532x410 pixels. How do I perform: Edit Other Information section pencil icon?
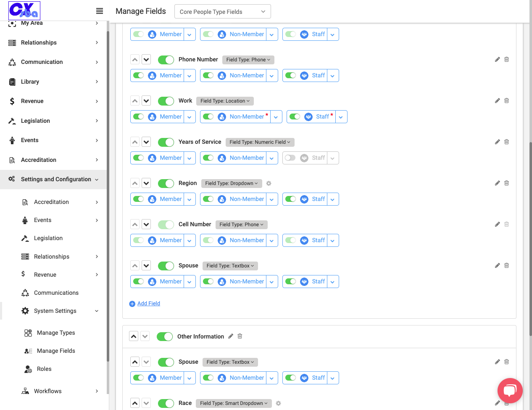tap(231, 336)
